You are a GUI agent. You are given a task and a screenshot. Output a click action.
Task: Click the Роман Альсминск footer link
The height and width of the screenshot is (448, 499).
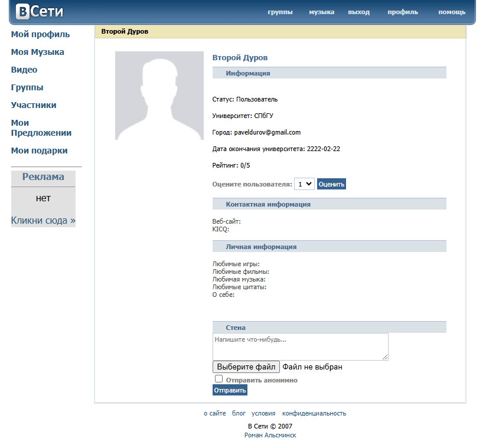pos(270,435)
